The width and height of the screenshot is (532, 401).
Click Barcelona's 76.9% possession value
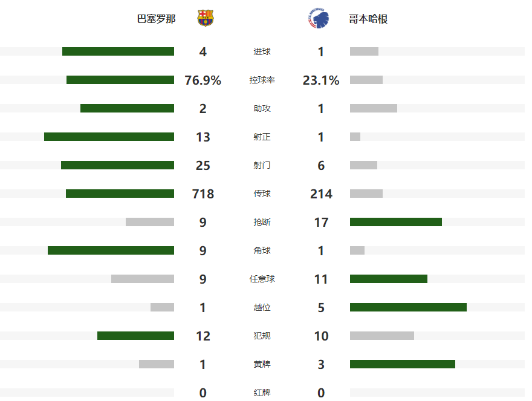(203, 80)
